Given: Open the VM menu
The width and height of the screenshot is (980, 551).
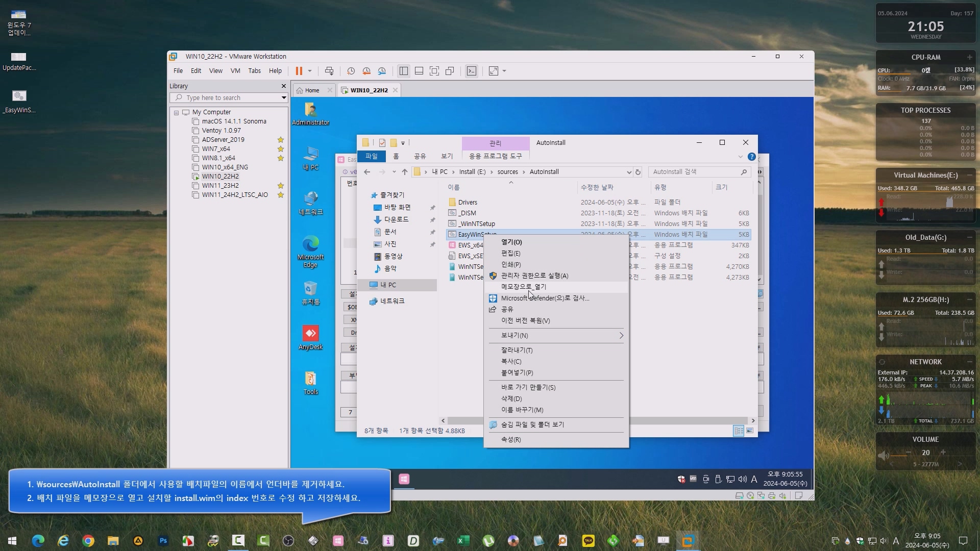Looking at the screenshot, I should click(235, 71).
